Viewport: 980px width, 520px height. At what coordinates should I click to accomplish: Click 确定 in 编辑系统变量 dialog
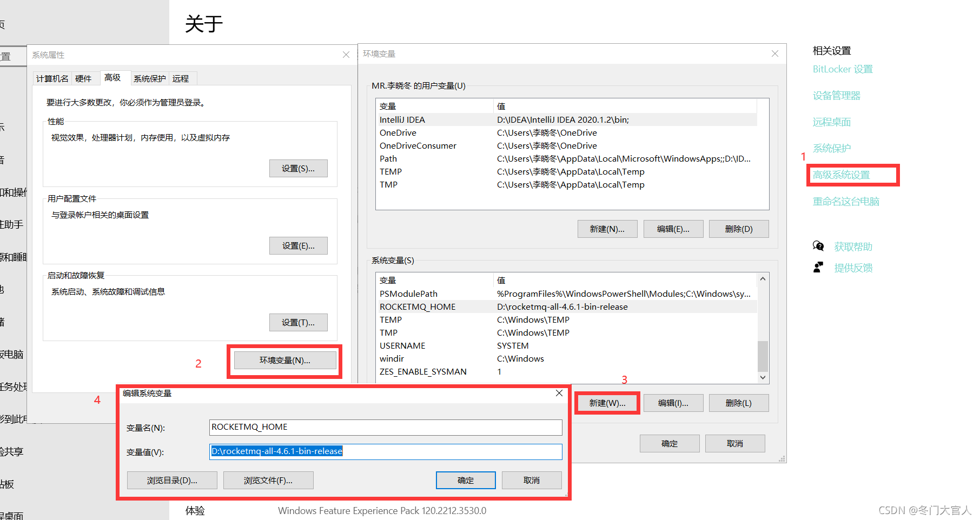tap(466, 481)
